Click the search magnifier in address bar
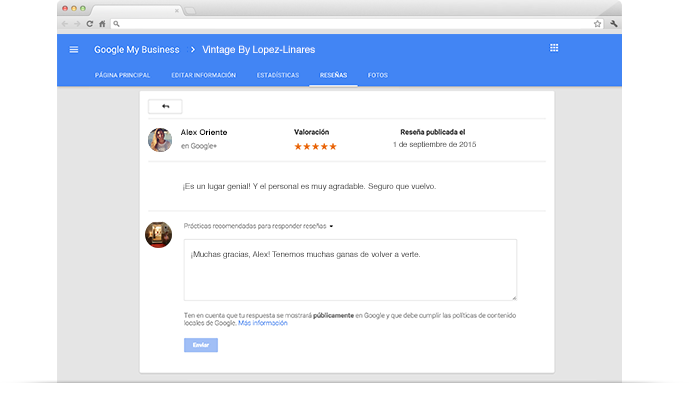 pyautogui.click(x=116, y=24)
